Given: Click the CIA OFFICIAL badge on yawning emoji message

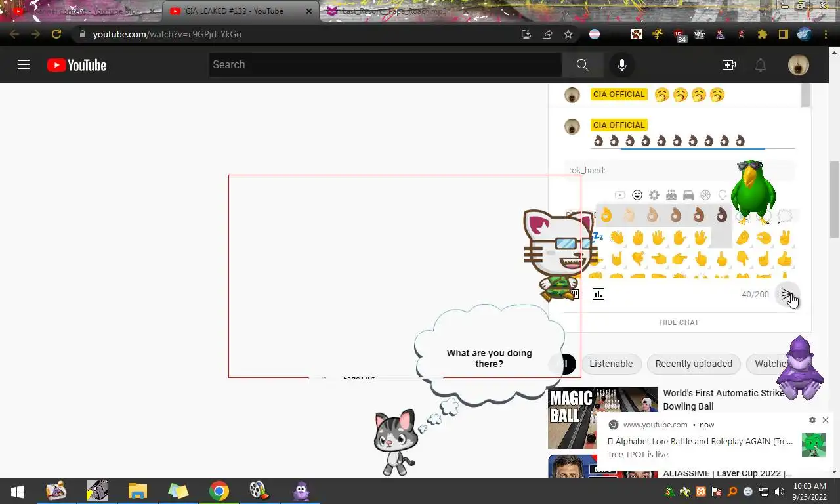Looking at the screenshot, I should point(619,94).
